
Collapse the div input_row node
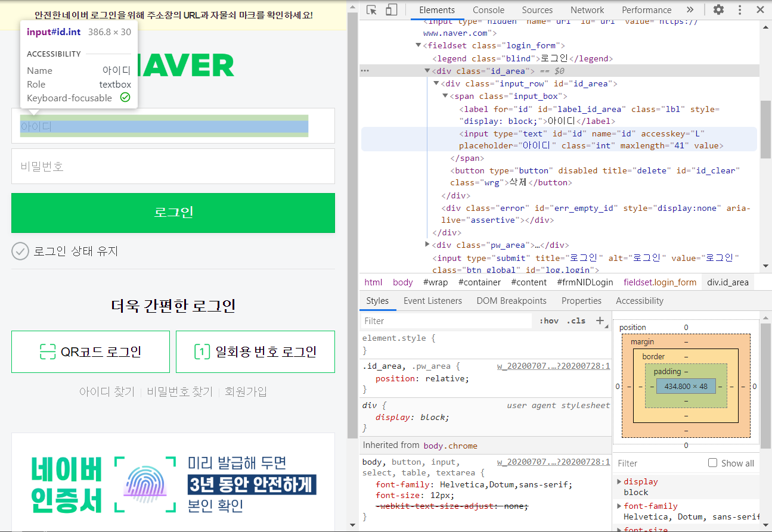(436, 83)
